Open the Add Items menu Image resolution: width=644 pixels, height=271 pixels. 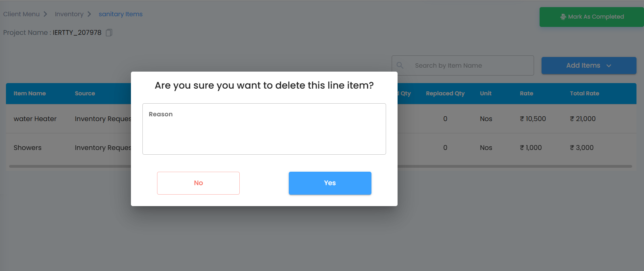(x=583, y=66)
